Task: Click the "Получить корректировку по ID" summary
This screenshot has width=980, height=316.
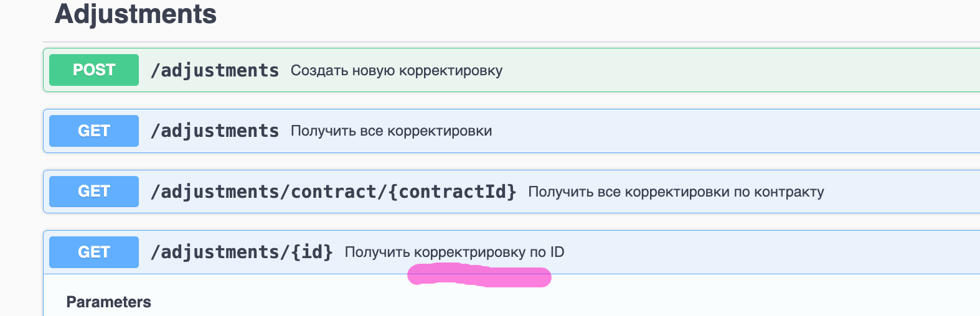Action: (455, 252)
